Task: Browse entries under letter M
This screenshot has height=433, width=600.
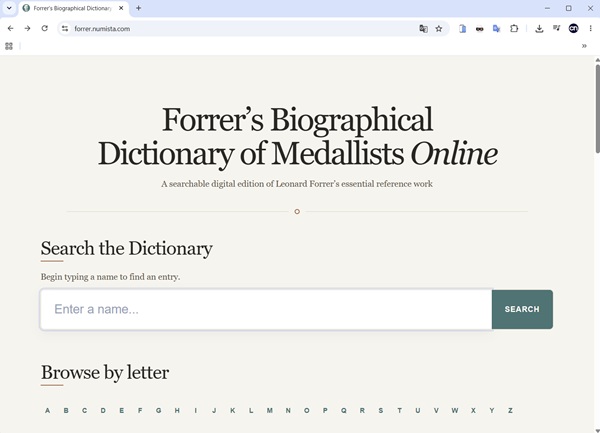Action: click(x=270, y=410)
